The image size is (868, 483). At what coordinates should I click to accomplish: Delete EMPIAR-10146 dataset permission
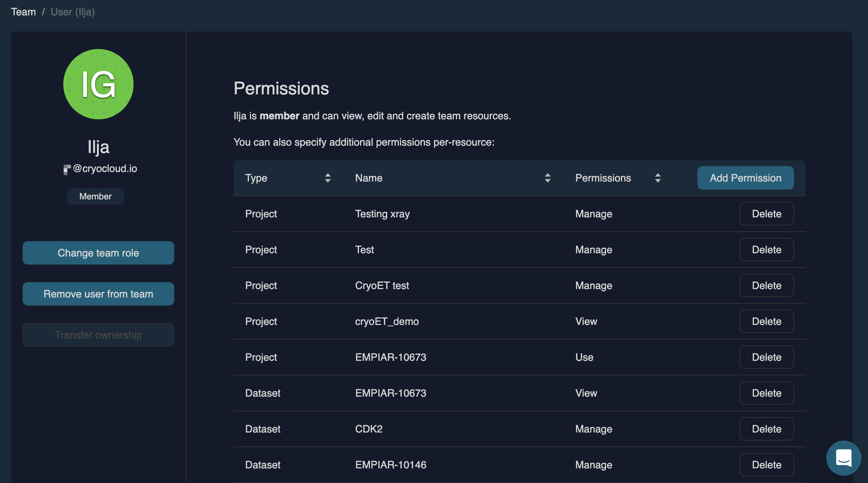click(766, 465)
